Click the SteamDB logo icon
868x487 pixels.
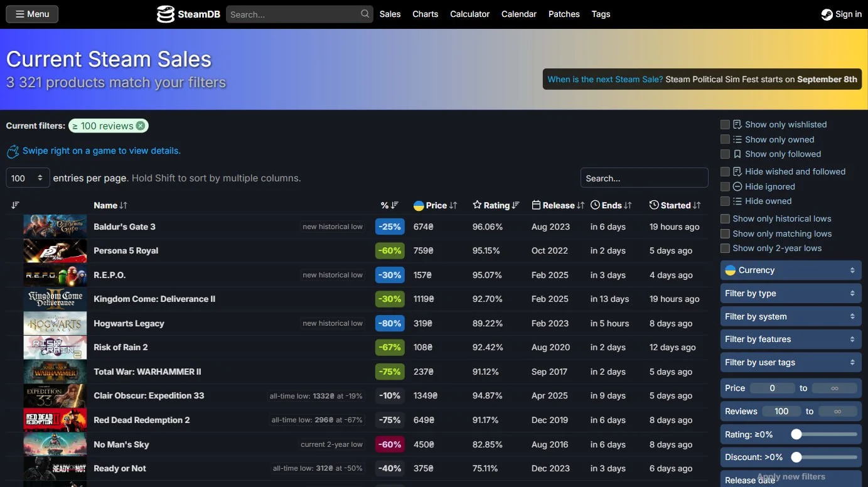coord(165,14)
